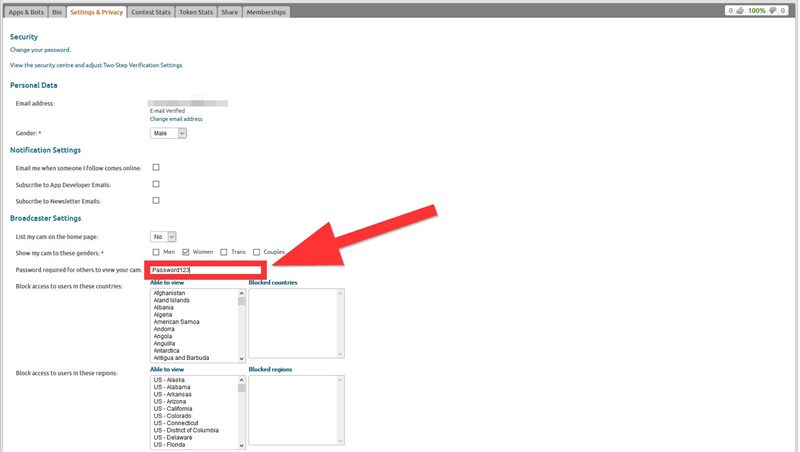This screenshot has width=800, height=452.
Task: Toggle Subscribe to Newsletter Emails checkbox
Action: 156,200
